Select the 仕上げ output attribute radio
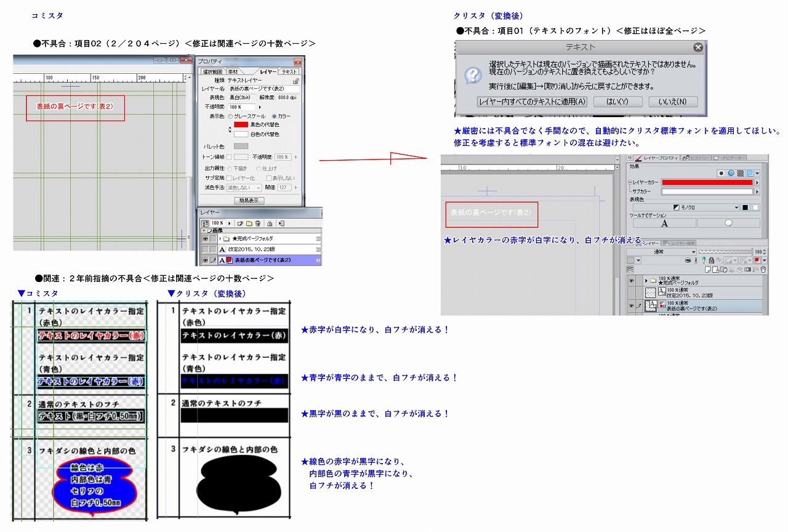 259,168
